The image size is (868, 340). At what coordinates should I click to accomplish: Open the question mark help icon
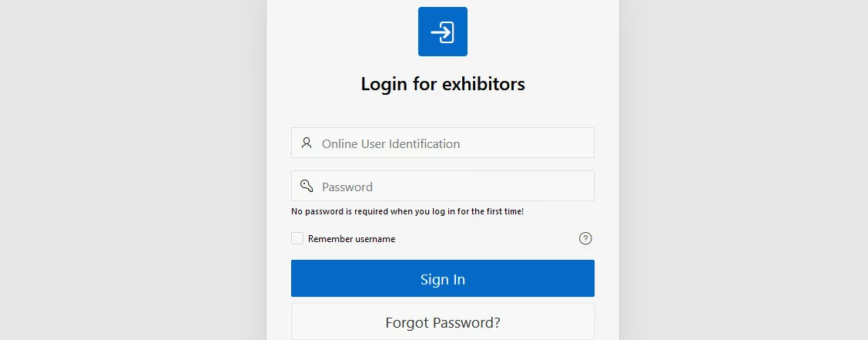click(585, 238)
